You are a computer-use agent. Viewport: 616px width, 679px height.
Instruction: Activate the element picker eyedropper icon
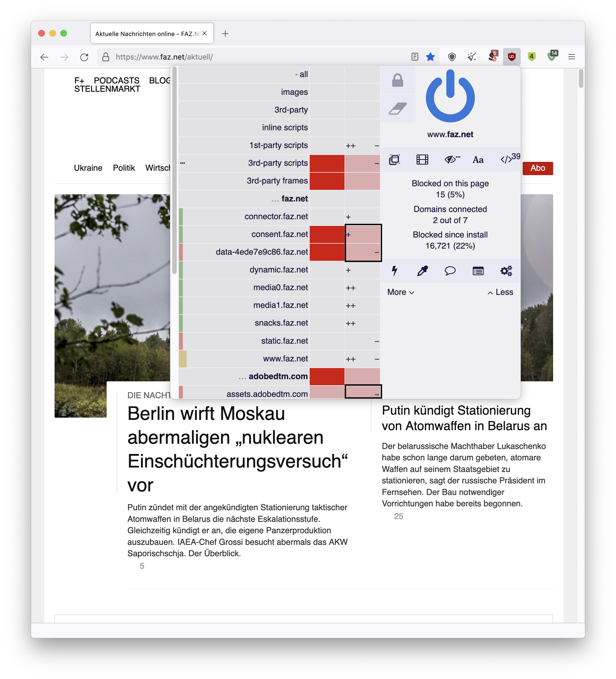tap(422, 271)
